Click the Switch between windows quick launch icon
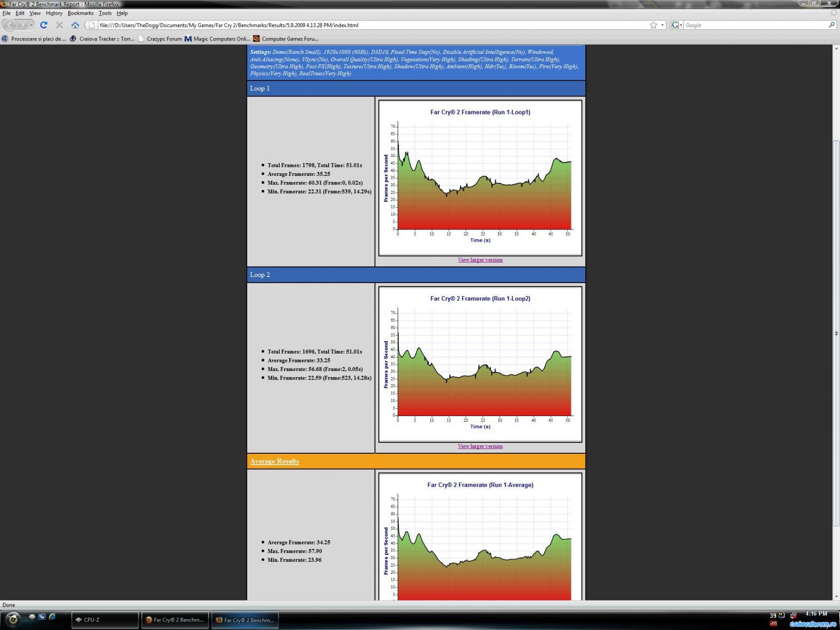This screenshot has height=630, width=840. pyautogui.click(x=42, y=616)
